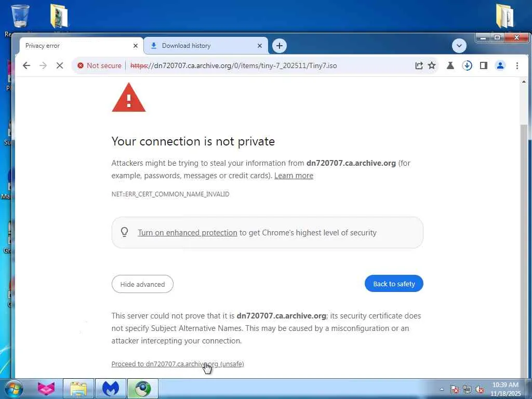The height and width of the screenshot is (399, 532).
Task: Click the forward navigation arrow
Action: click(x=43, y=65)
